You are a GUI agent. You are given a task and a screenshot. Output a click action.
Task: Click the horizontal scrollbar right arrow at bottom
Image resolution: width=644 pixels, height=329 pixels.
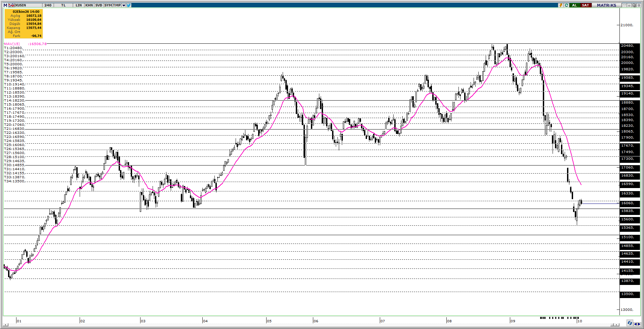[616, 325]
